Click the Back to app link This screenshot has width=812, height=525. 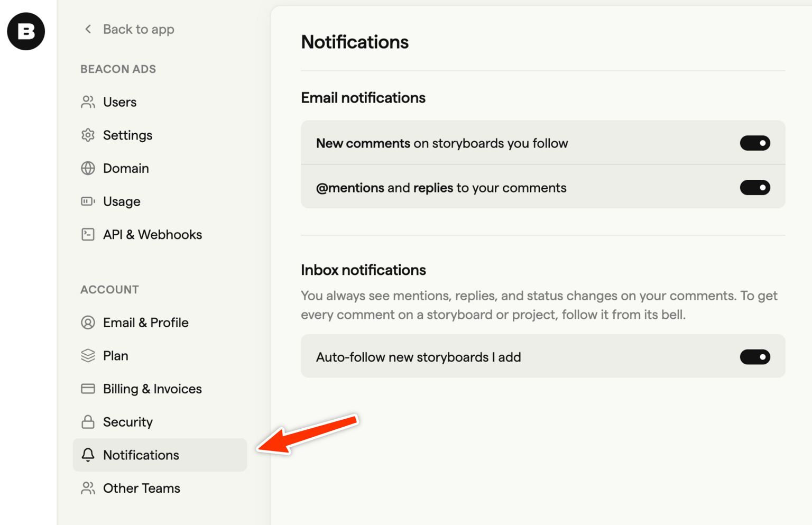tap(139, 29)
